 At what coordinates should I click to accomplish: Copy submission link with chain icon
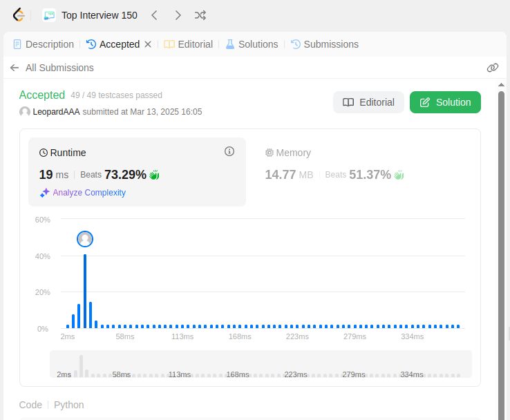click(493, 68)
